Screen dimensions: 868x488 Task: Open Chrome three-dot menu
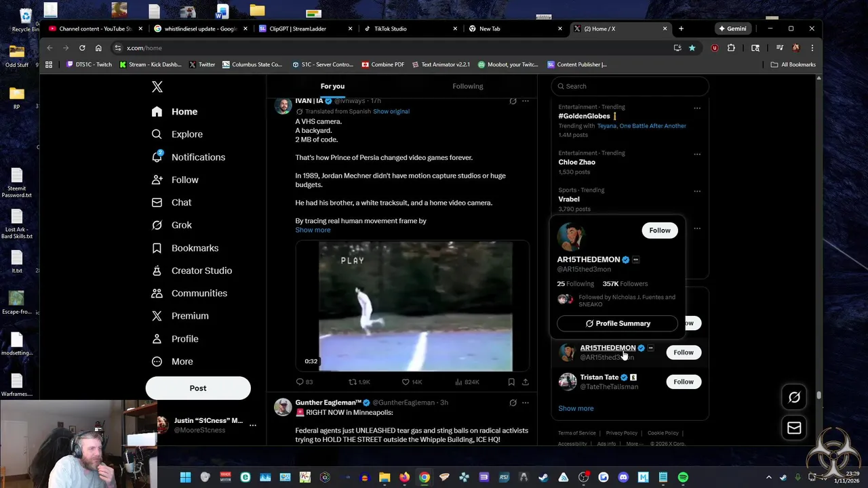pyautogui.click(x=812, y=48)
